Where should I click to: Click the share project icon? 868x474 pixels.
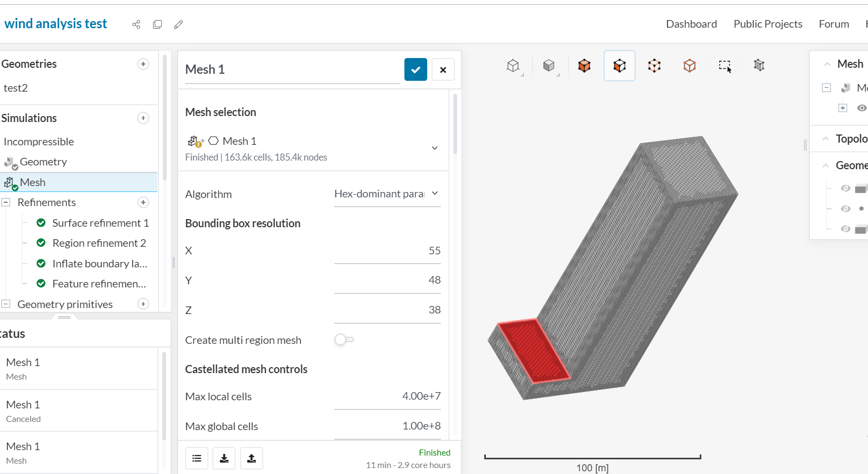pyautogui.click(x=136, y=24)
